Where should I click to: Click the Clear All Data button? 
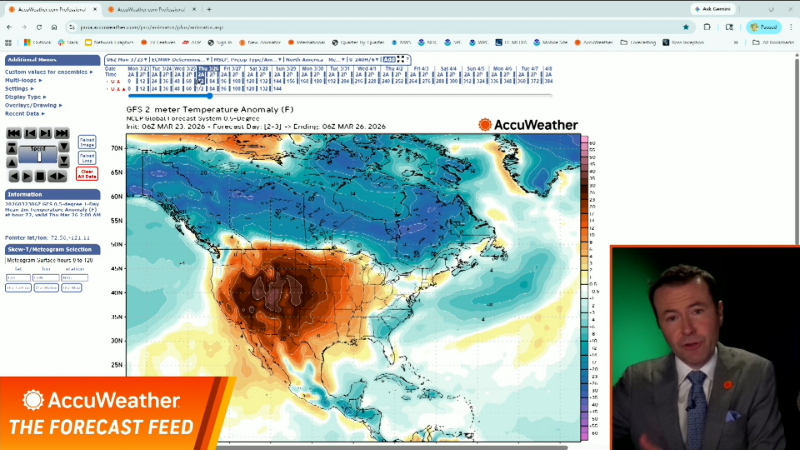(x=87, y=173)
